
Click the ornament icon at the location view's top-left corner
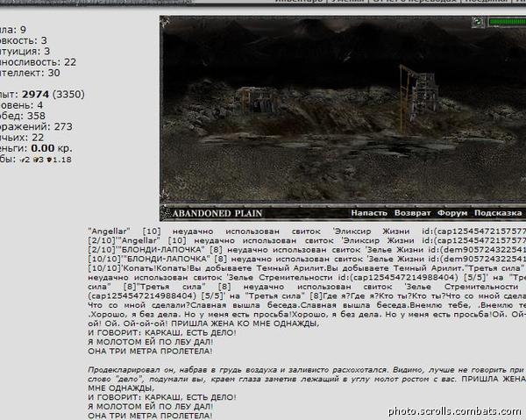click(x=165, y=22)
